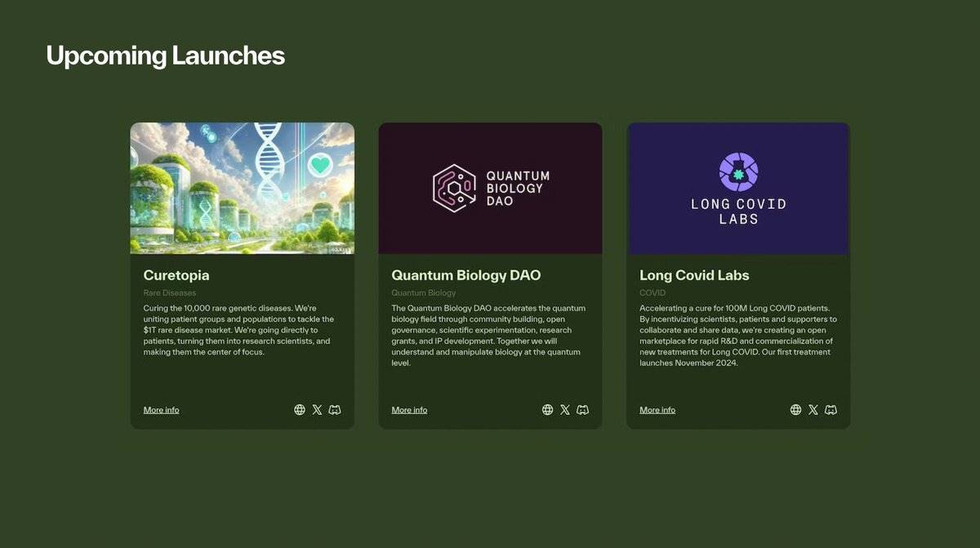980x548 pixels.
Task: Select the Curetopia futuristic city thumbnail
Action: (x=243, y=188)
